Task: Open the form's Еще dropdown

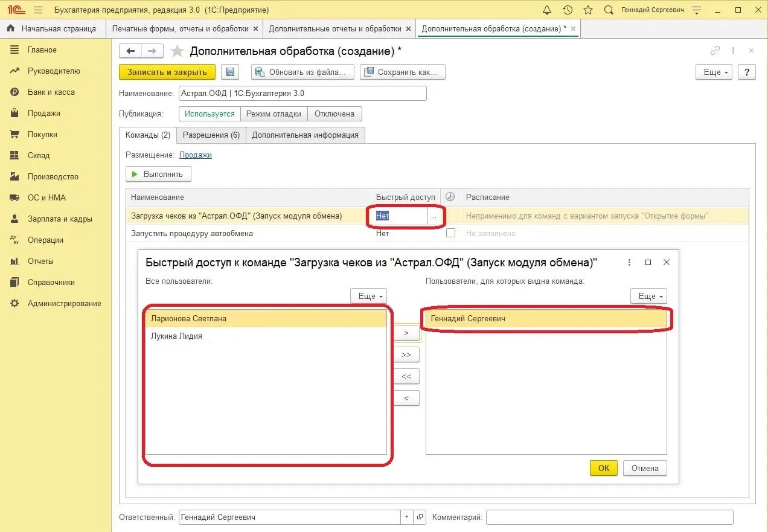Action: point(714,72)
